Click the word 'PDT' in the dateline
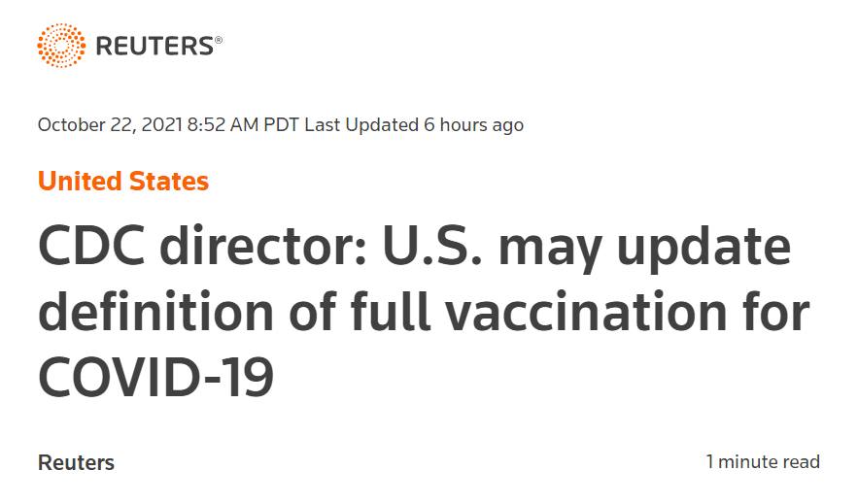 pos(282,124)
